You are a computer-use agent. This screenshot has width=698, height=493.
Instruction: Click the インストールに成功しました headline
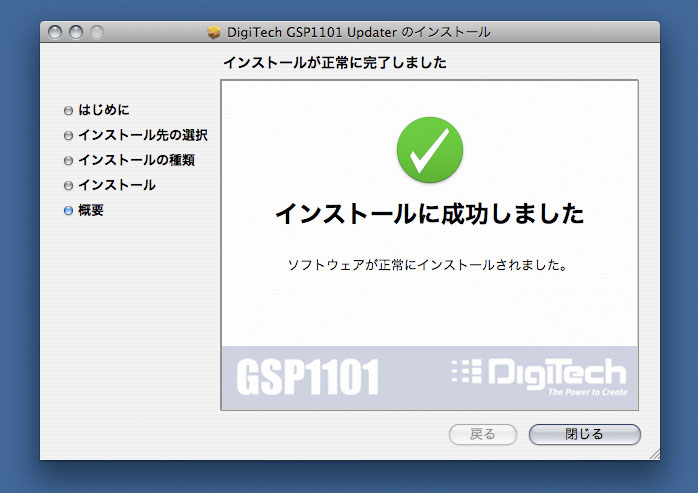[430, 213]
